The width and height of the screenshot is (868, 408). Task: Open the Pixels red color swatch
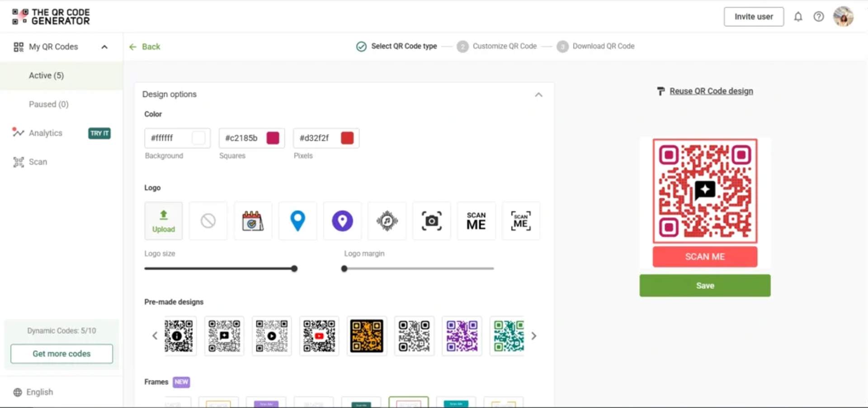point(347,138)
